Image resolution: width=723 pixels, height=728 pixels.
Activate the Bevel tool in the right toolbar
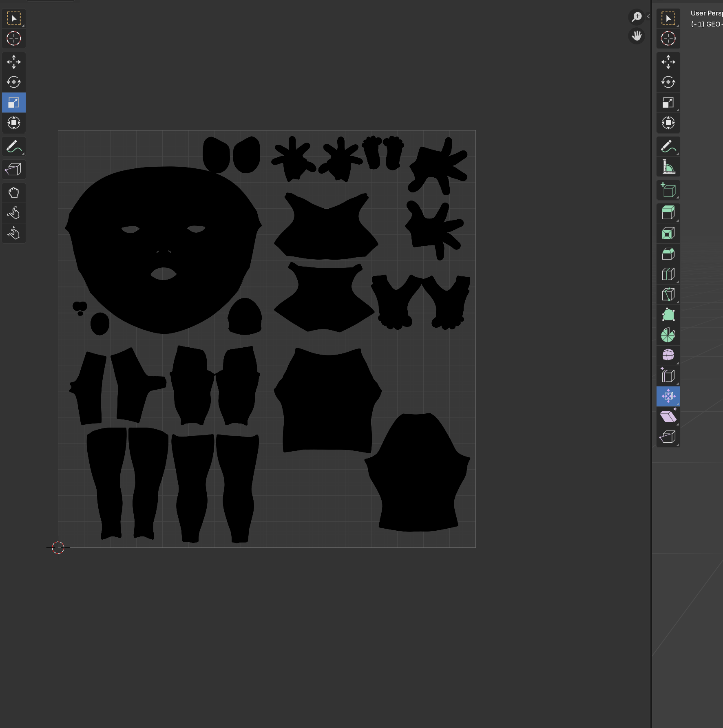[x=668, y=254]
